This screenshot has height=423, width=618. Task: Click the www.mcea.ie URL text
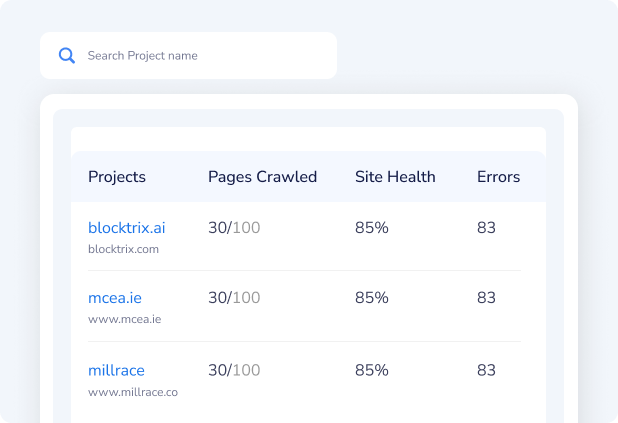pos(124,319)
